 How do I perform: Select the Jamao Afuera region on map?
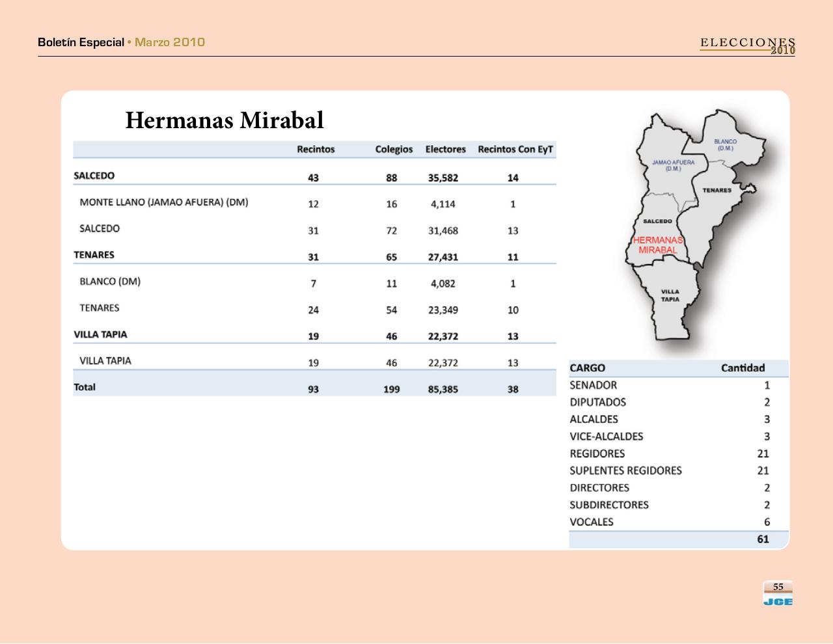673,165
